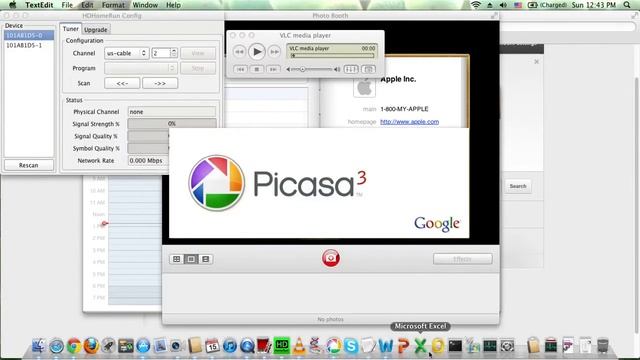Open Launchpad rocket icon in dock

(x=109, y=346)
